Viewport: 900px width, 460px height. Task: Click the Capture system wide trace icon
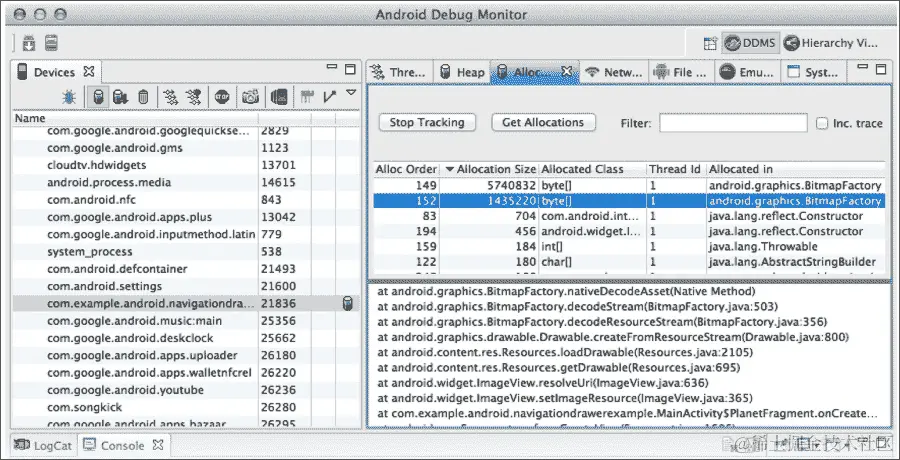[x=307, y=96]
